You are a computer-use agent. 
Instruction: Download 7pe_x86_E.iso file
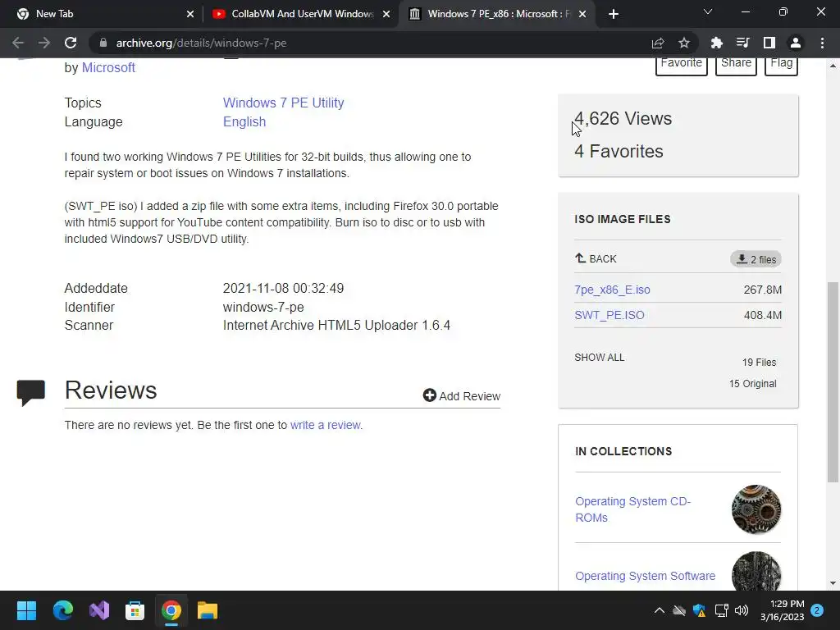click(x=612, y=290)
